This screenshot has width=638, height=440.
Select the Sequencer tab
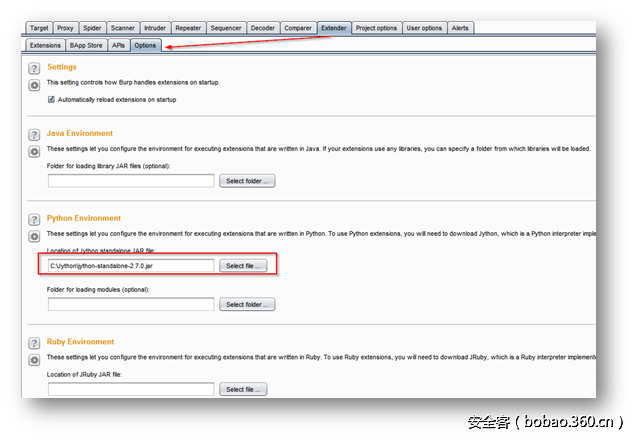click(226, 28)
